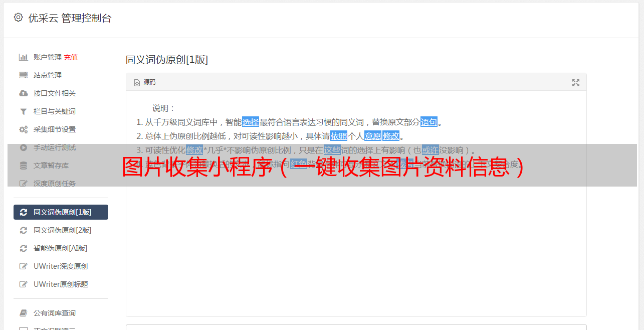This screenshot has height=330, width=644.
Task: Click the fullscreen expand icon in editor toolbar
Action: tap(576, 83)
